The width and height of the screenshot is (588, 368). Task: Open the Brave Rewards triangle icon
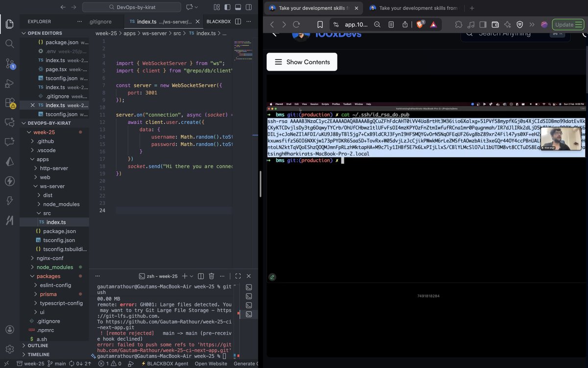(x=433, y=24)
